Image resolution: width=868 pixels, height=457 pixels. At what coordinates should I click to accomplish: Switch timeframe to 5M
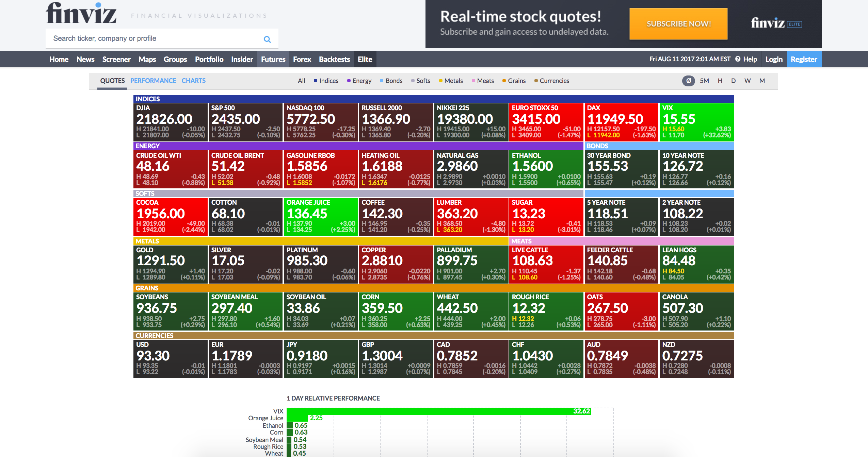click(x=704, y=81)
